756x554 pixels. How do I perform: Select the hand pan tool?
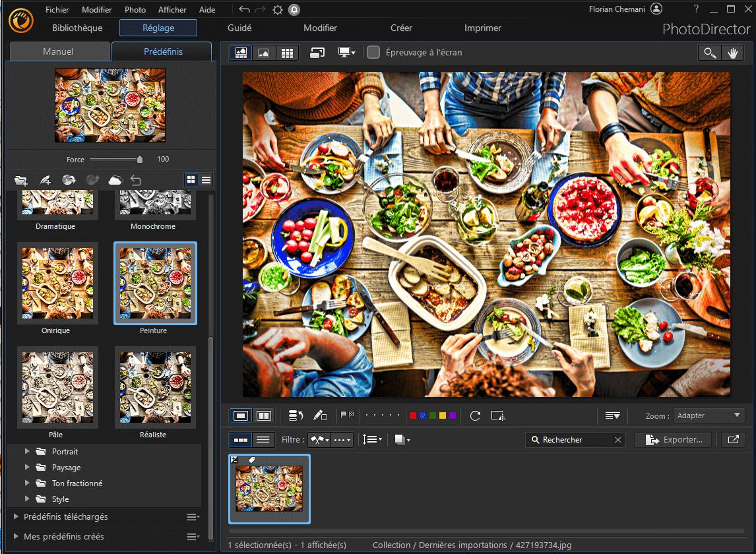(x=734, y=52)
